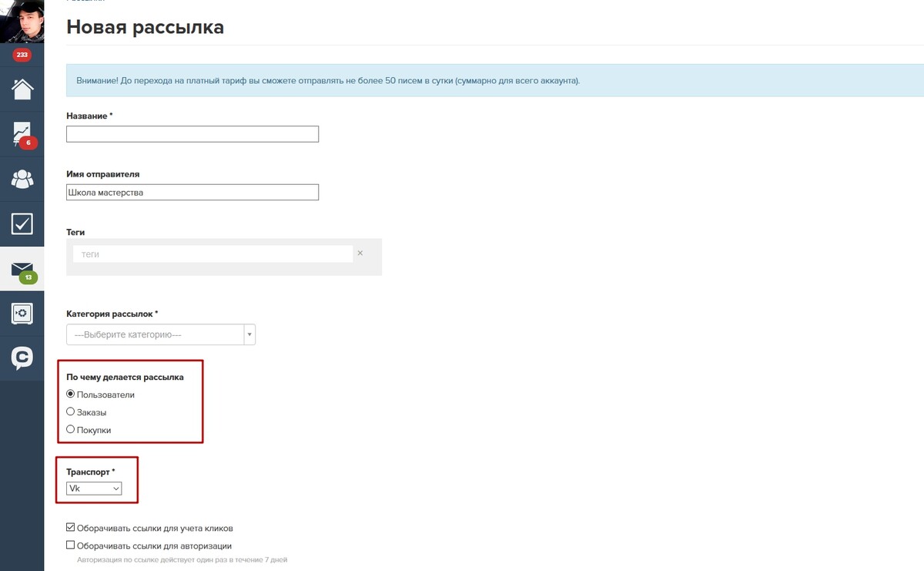Screen dimensions: 924x571
Task: Go to the Home dashboard icon
Action: pos(22,89)
